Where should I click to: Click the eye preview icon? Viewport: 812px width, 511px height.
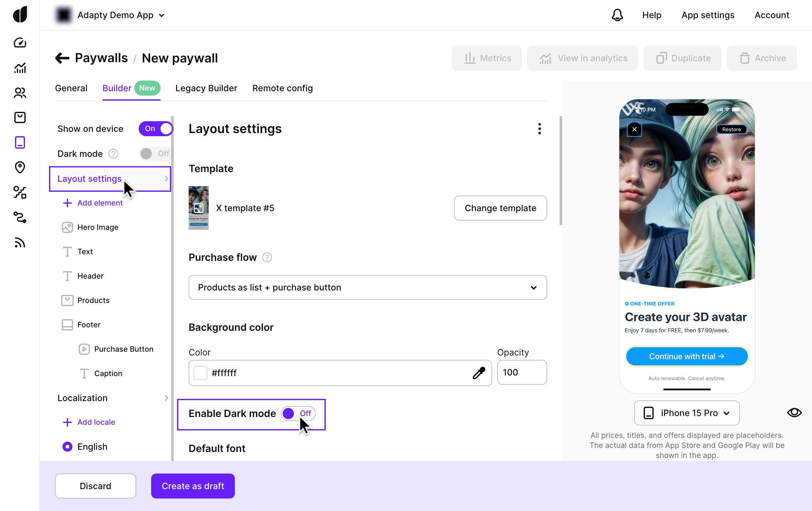tap(794, 413)
